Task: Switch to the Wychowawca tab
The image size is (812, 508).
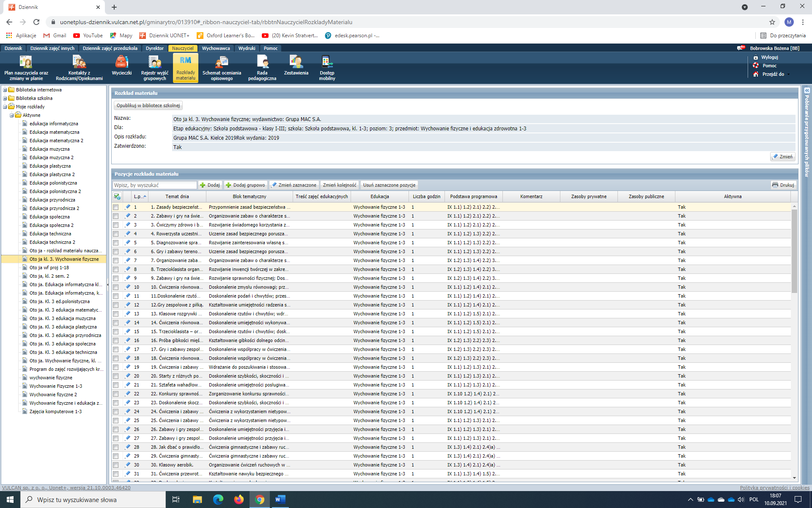Action: pos(216,48)
